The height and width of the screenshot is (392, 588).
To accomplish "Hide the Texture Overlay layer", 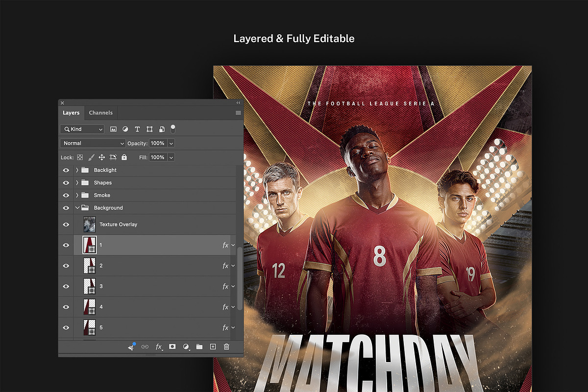I will [x=66, y=224].
